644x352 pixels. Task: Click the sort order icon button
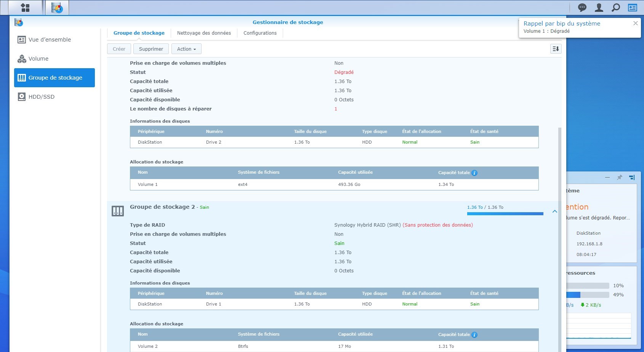[x=556, y=49]
